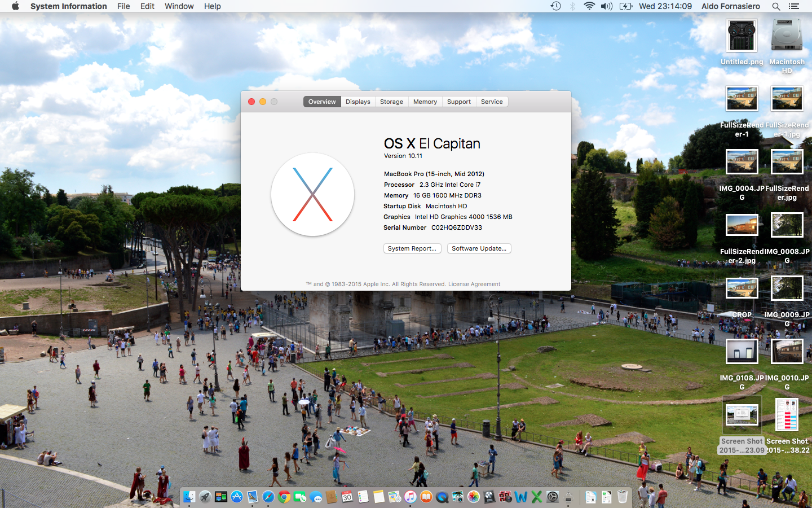Image resolution: width=812 pixels, height=508 pixels.
Task: Open Messages in the Dock
Action: pyautogui.click(x=317, y=497)
